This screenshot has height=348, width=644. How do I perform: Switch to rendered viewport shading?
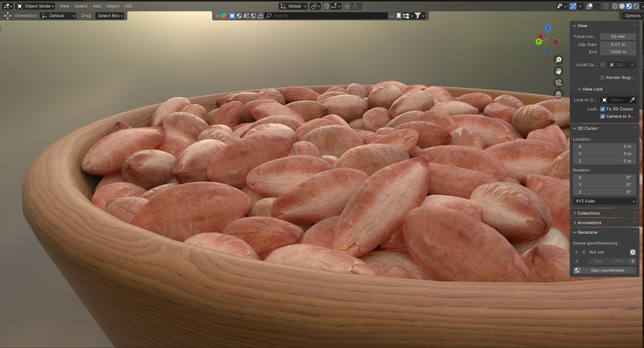tap(636, 6)
